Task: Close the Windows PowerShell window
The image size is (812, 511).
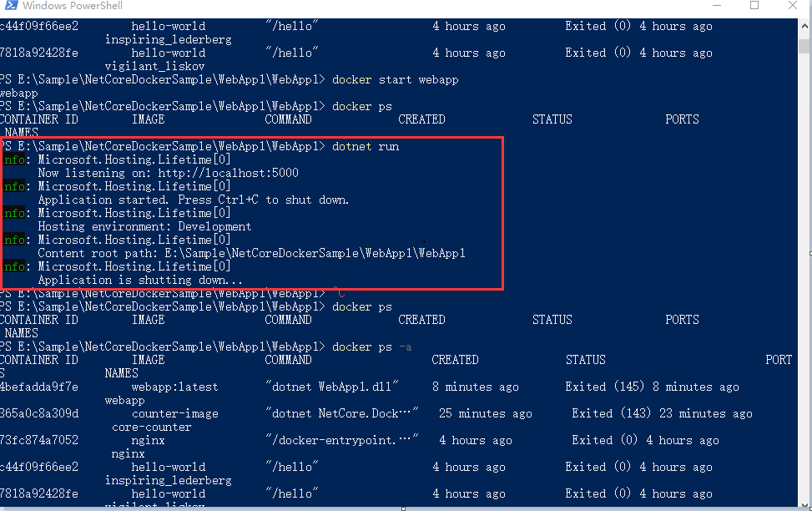Action: tap(794, 6)
